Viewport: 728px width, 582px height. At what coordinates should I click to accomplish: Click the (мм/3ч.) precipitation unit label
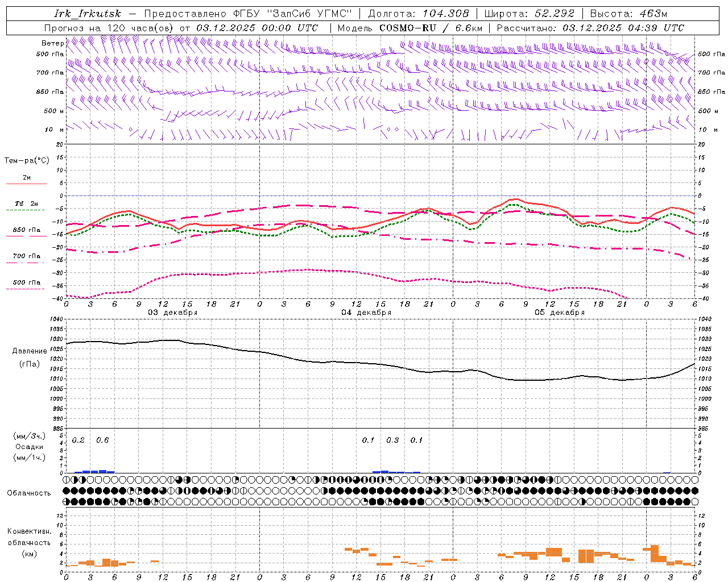(x=29, y=436)
